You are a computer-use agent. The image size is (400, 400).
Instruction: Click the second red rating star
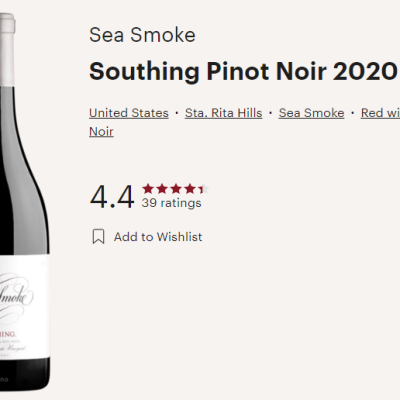[162, 189]
